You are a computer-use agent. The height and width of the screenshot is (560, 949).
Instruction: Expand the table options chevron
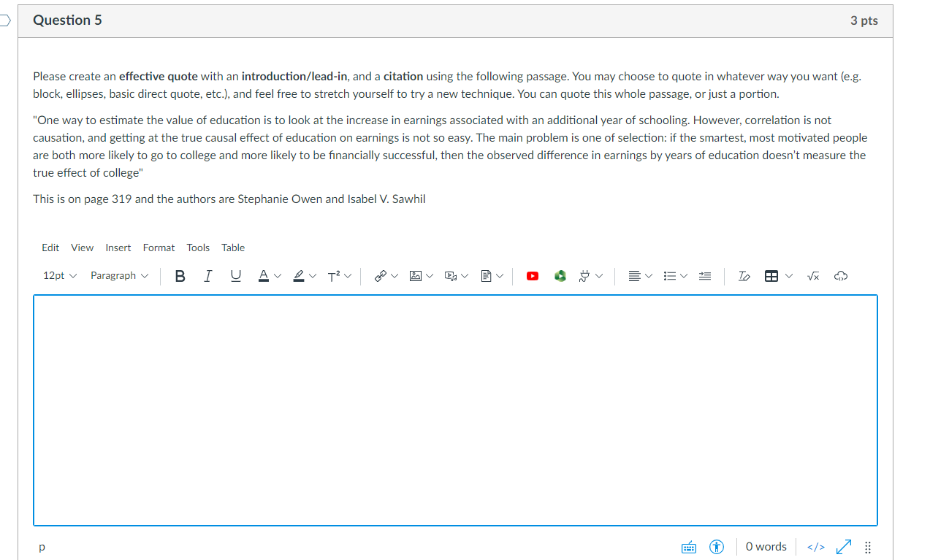point(788,276)
